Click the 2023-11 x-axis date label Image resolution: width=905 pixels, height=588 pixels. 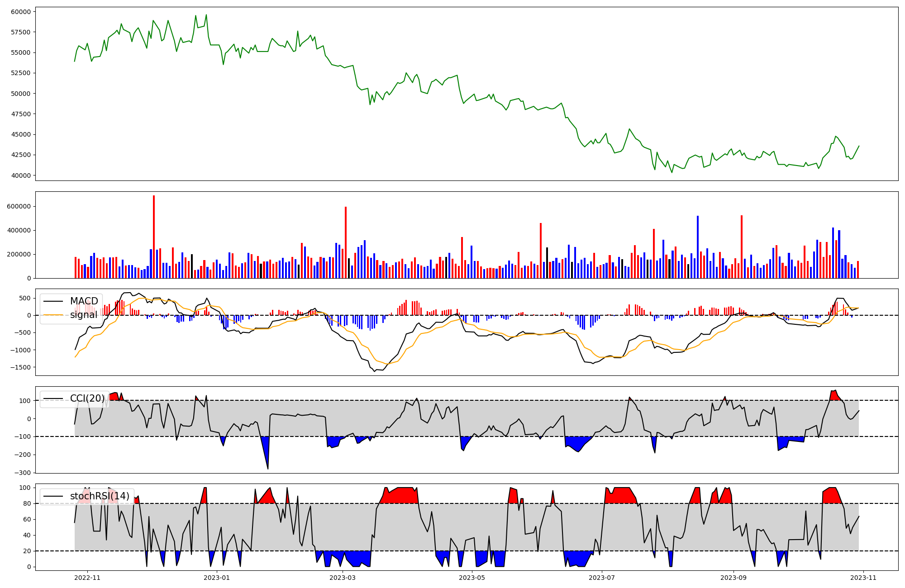(863, 578)
